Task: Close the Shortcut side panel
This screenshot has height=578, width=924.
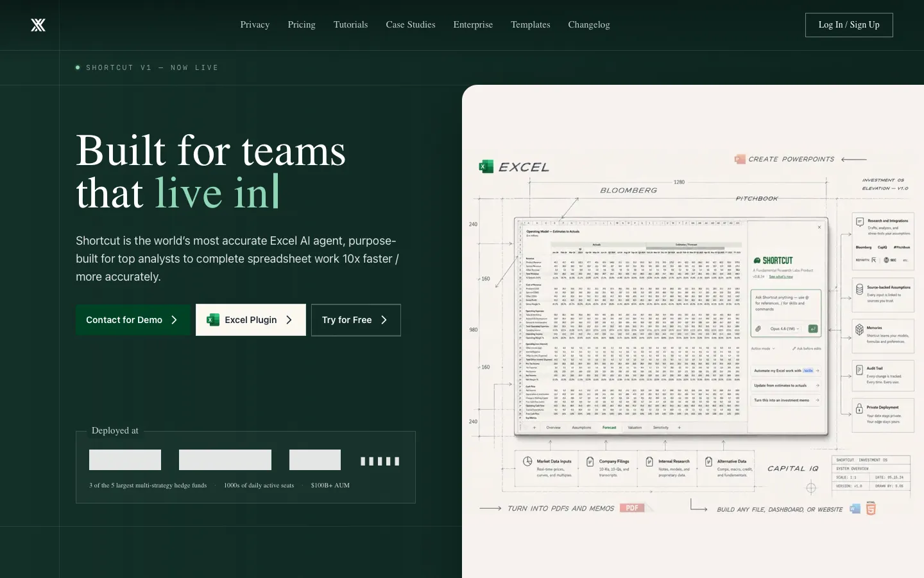Action: click(x=819, y=227)
